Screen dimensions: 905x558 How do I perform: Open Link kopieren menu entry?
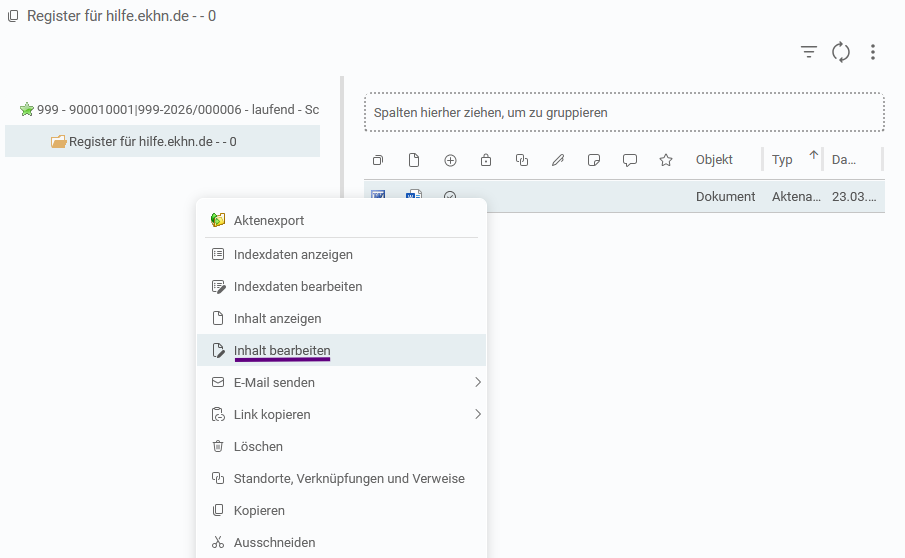(x=342, y=414)
